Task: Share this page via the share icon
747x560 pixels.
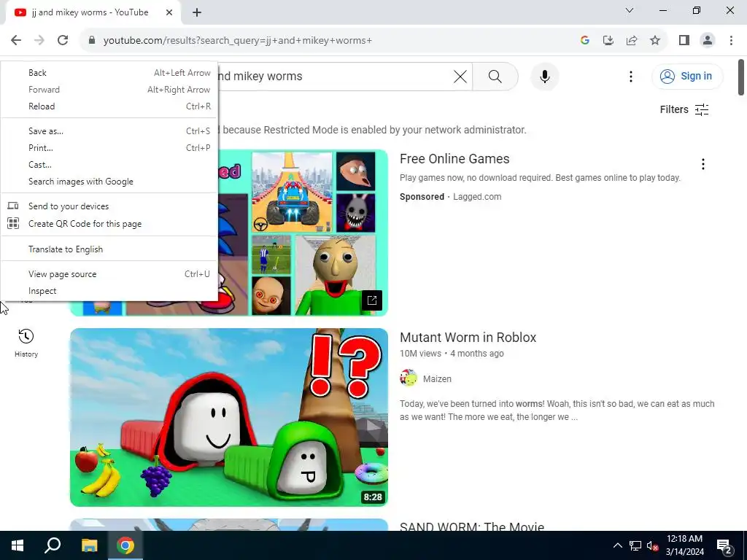Action: pyautogui.click(x=632, y=41)
